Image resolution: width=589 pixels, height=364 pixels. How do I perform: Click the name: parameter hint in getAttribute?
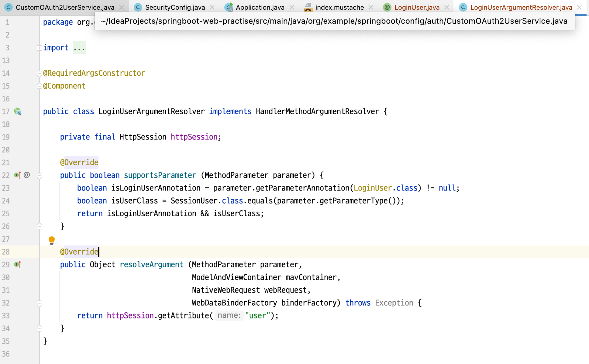coord(229,315)
